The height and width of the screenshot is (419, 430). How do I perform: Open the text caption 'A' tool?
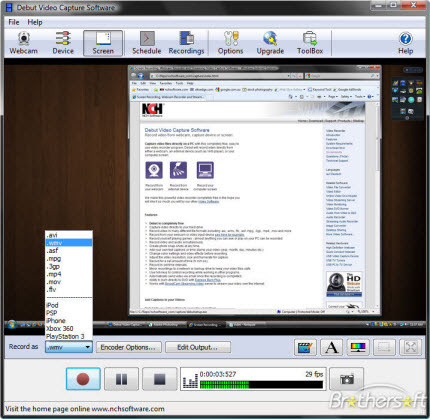coord(331,347)
